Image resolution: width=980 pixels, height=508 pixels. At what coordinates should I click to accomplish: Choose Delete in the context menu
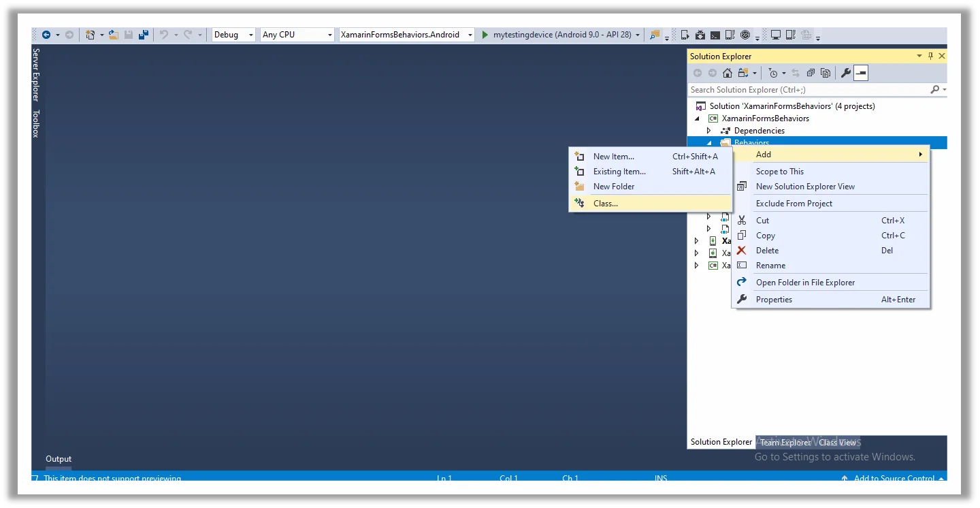[x=830, y=250]
